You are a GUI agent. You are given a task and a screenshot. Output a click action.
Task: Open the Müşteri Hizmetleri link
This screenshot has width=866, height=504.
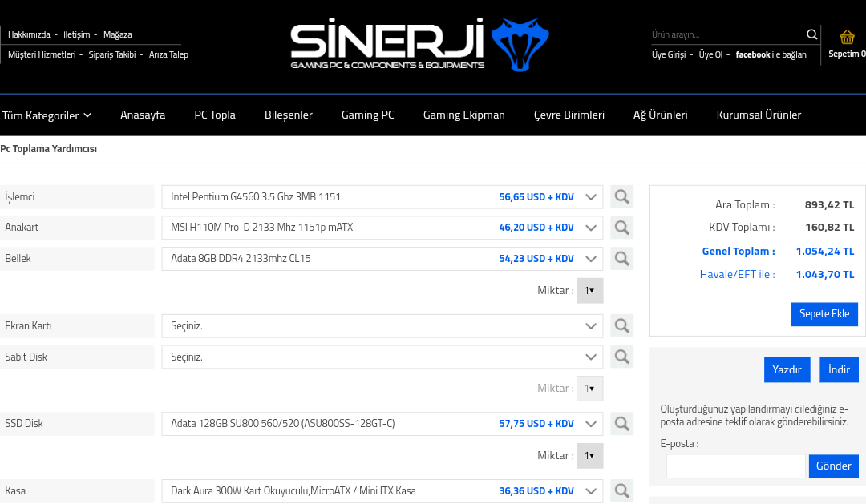(x=42, y=54)
